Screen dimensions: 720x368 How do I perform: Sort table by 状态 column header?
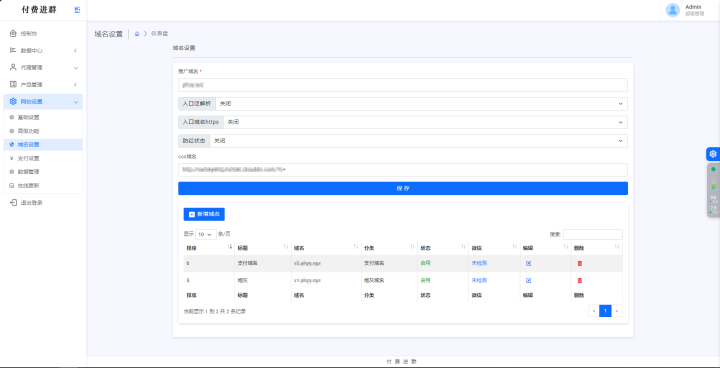[x=443, y=248]
